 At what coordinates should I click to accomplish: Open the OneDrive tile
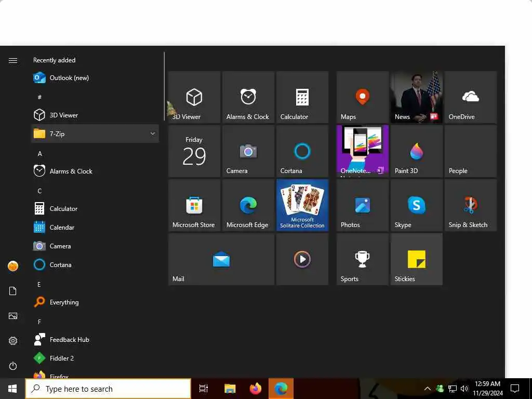[x=471, y=97]
